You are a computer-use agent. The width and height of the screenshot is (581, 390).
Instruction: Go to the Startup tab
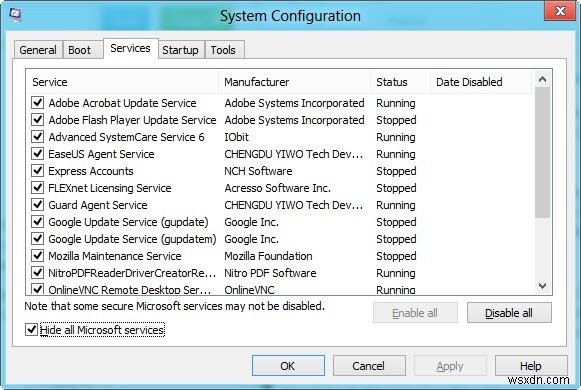coord(180,50)
